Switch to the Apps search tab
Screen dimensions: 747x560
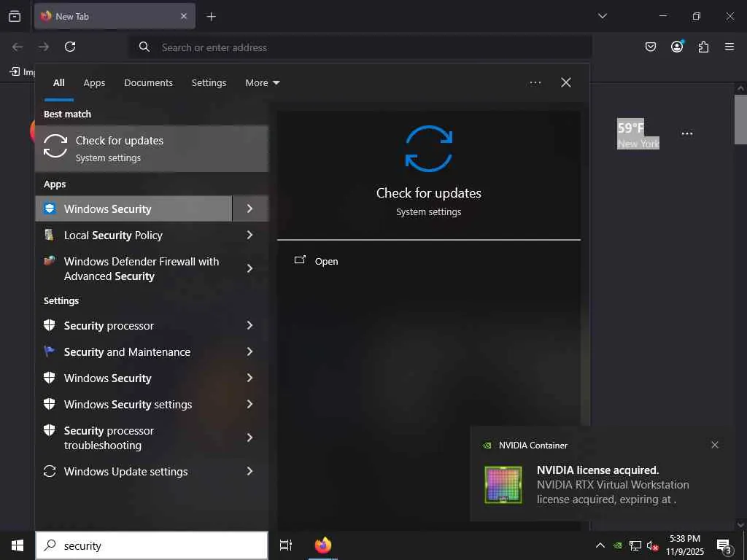coord(94,83)
